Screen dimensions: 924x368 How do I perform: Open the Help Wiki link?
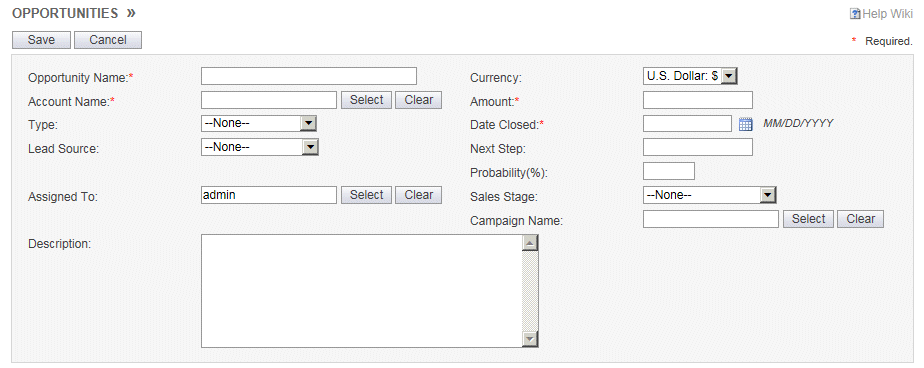pos(887,14)
